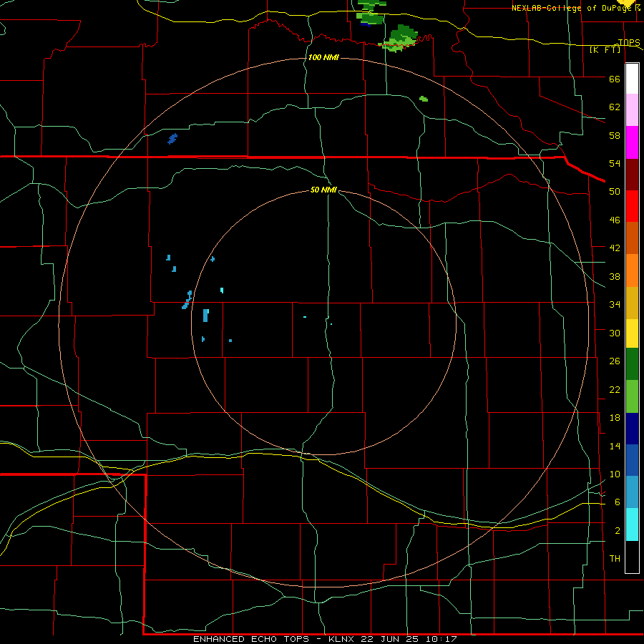The width and height of the screenshot is (644, 644).
Task: Click the small isolated green echo blob
Action: 424,99
